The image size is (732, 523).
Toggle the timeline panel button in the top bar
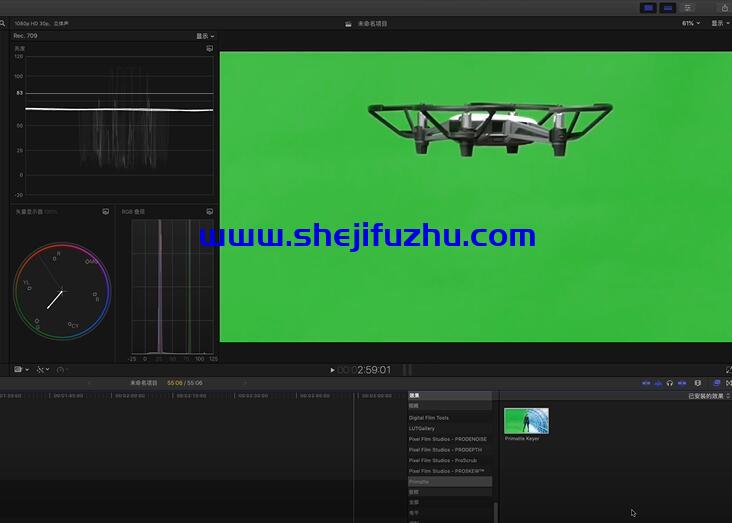pyautogui.click(x=668, y=8)
